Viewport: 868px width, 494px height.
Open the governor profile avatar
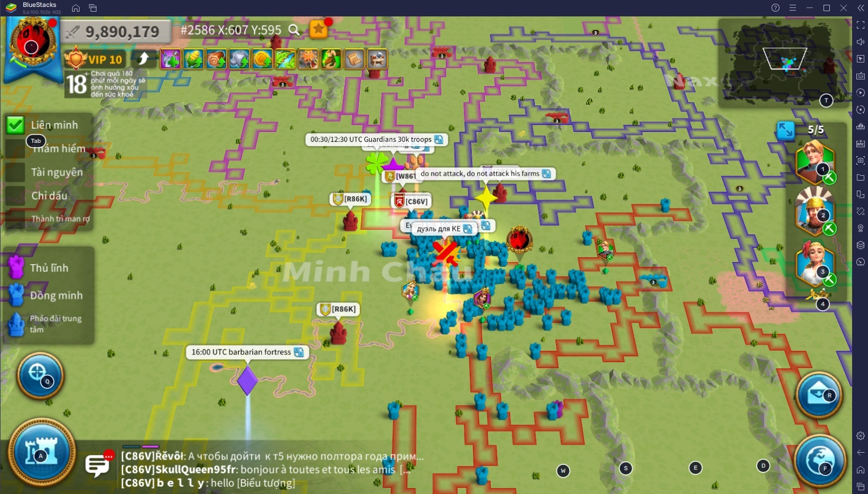point(33,43)
